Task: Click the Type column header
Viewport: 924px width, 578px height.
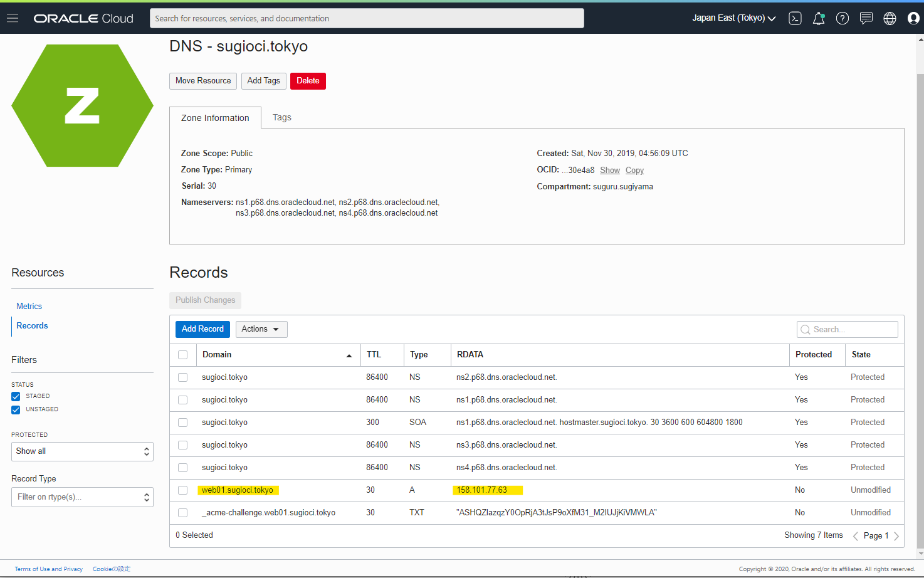Action: point(419,355)
